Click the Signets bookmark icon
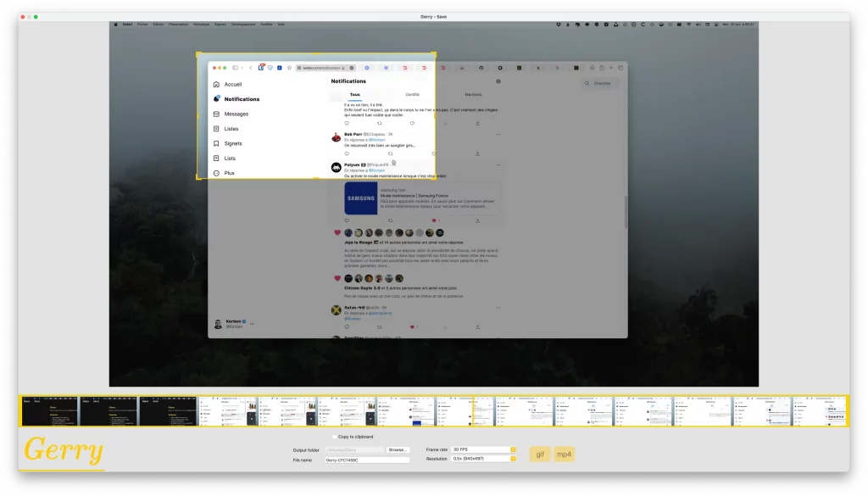868x496 pixels. [217, 143]
